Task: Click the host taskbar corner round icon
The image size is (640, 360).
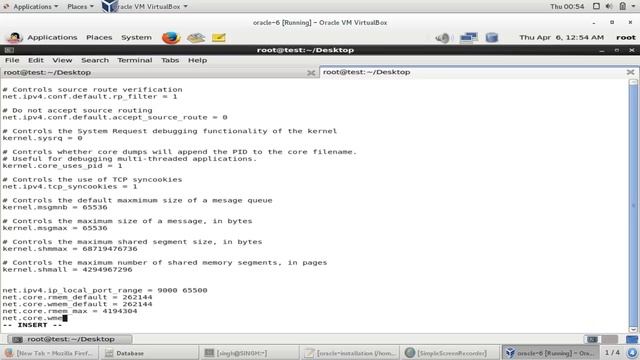Action: pos(632,353)
